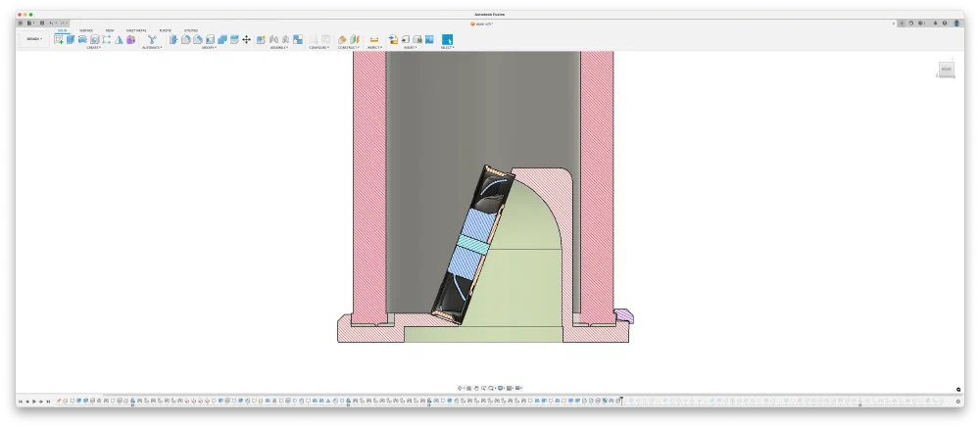The image size is (980, 428).
Task: Switch to the SHEET METAL tab
Action: (x=136, y=30)
